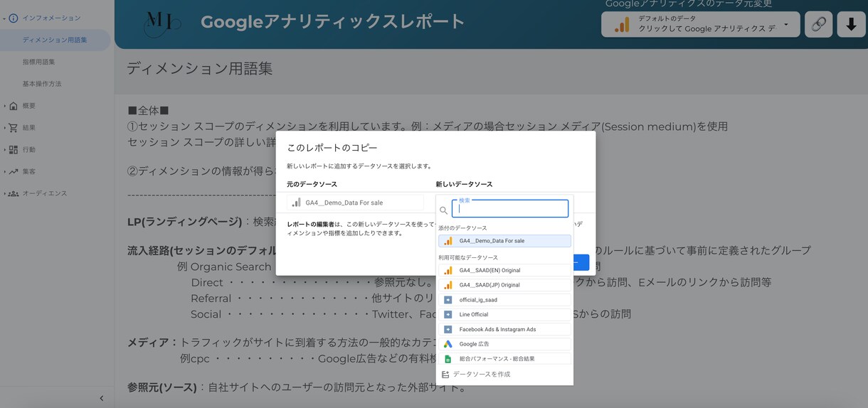Click the ML logo in report header
This screenshot has height=408, width=868.
(162, 23)
